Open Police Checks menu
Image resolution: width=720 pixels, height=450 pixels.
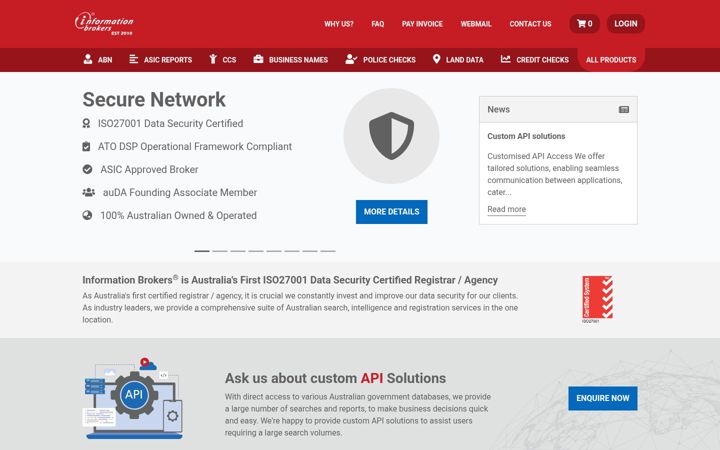click(x=380, y=60)
